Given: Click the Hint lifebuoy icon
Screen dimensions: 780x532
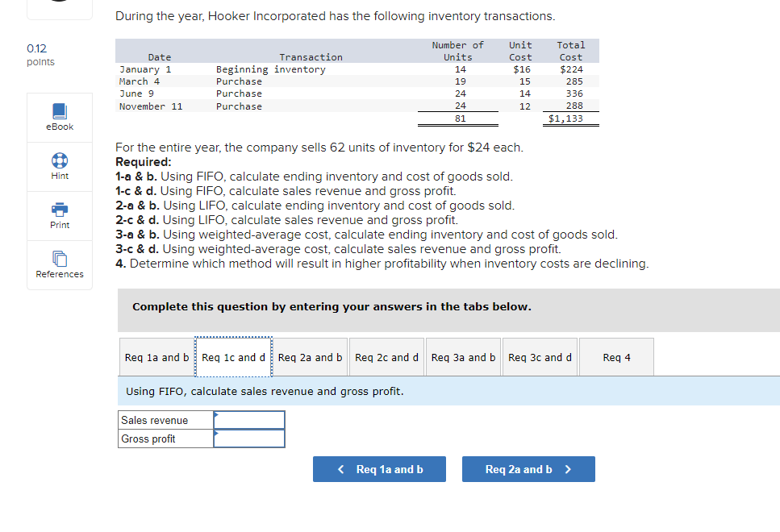Looking at the screenshot, I should [60, 160].
